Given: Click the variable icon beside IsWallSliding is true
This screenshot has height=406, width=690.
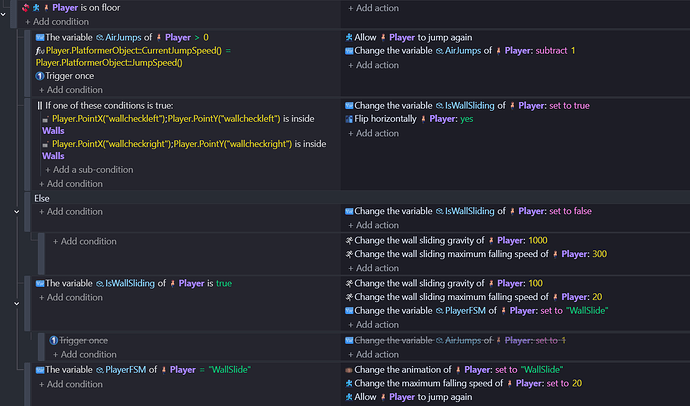Looking at the screenshot, I should [x=40, y=284].
